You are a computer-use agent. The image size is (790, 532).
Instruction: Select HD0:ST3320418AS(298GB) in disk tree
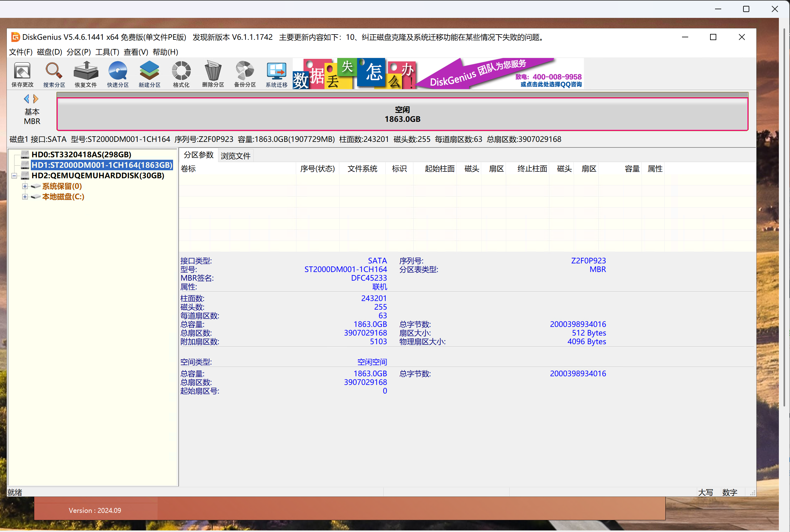point(81,155)
